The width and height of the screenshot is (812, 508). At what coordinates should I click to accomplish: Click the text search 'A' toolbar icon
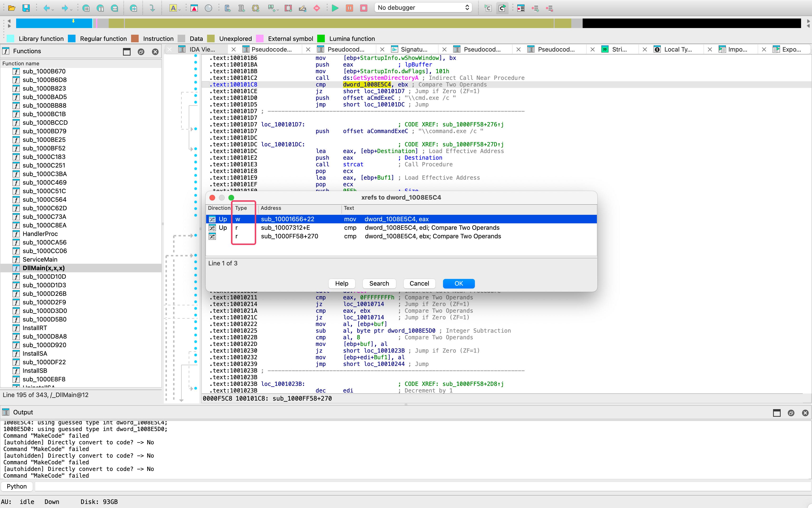click(x=173, y=8)
